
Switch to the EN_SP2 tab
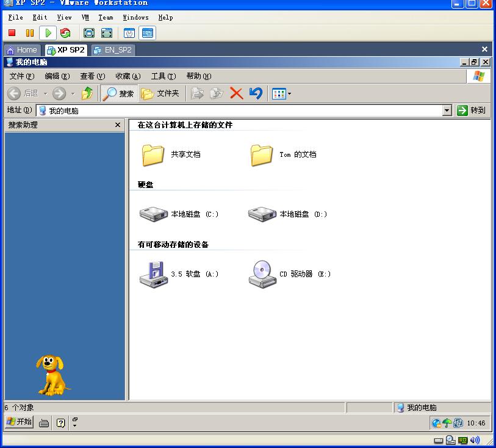(x=113, y=50)
